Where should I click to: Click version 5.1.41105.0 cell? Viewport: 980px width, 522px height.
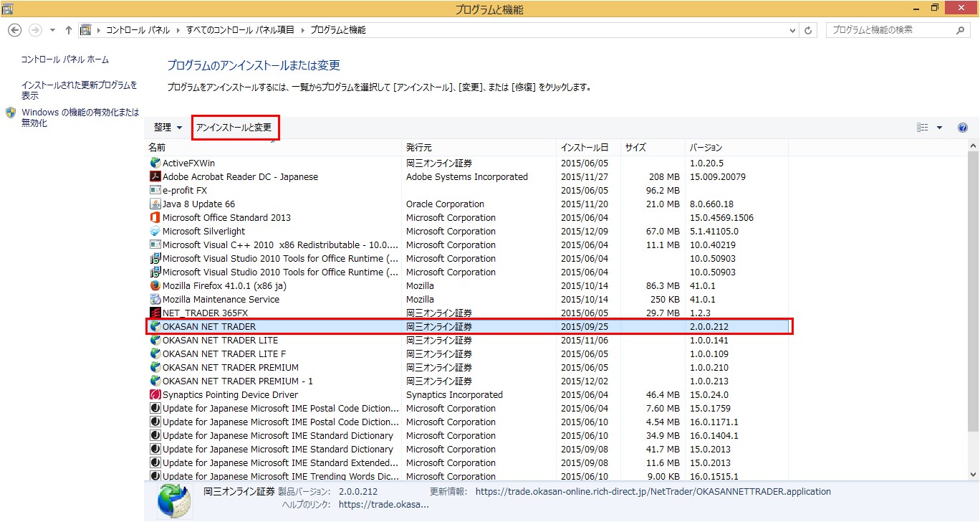[714, 232]
